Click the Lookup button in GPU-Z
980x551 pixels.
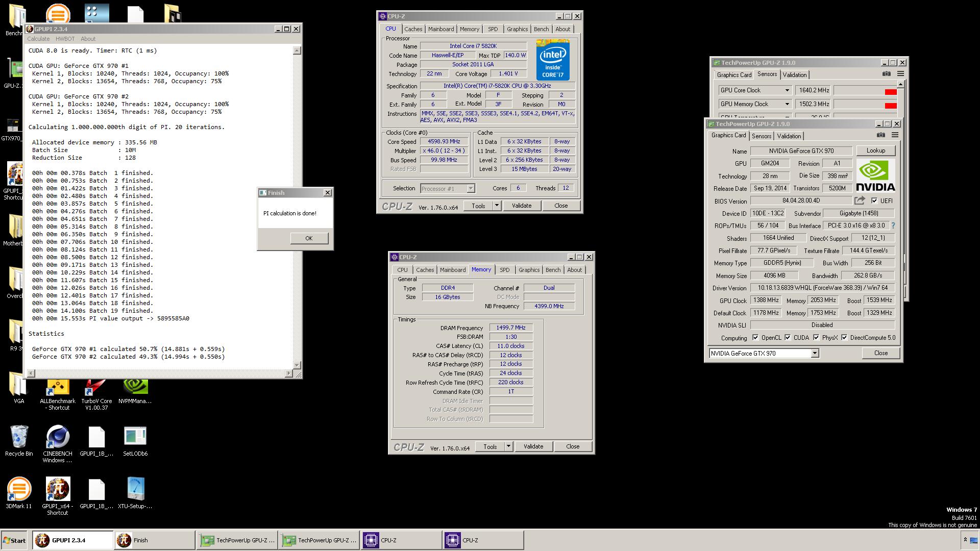(875, 151)
